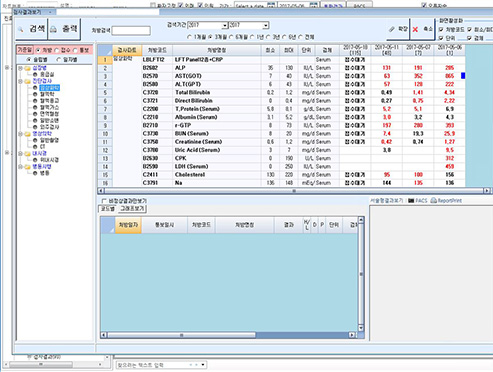
Task: Click left arrow of lower grid horizontal scrollbar
Action: (104, 335)
